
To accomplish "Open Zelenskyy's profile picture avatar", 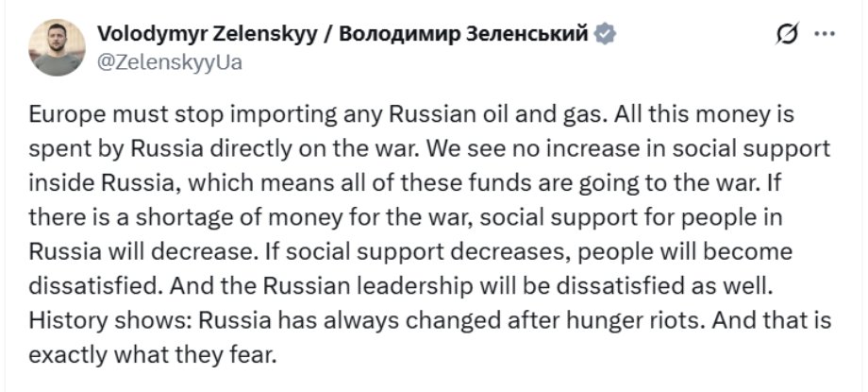I will click(58, 47).
